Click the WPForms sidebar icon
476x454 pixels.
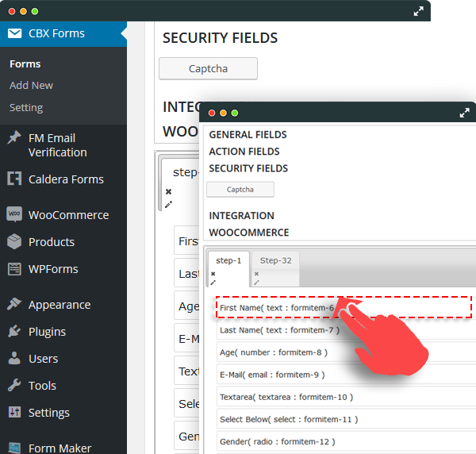(14, 269)
